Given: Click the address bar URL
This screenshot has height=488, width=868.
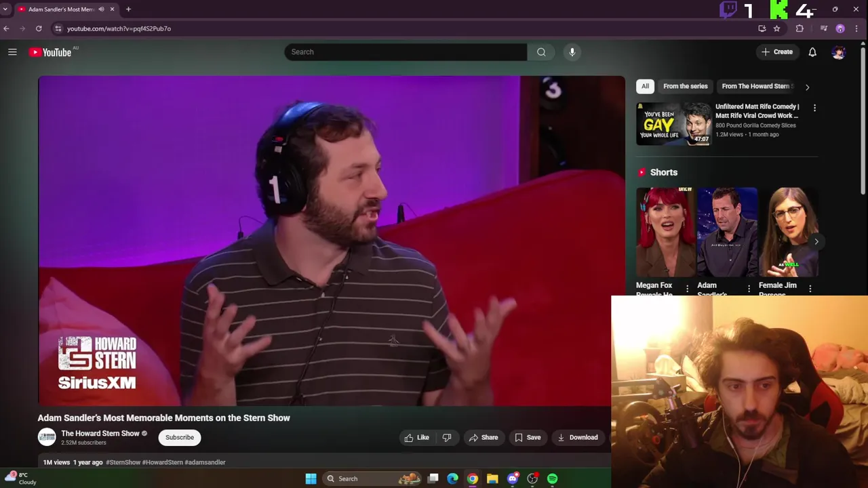Looking at the screenshot, I should click(x=119, y=28).
